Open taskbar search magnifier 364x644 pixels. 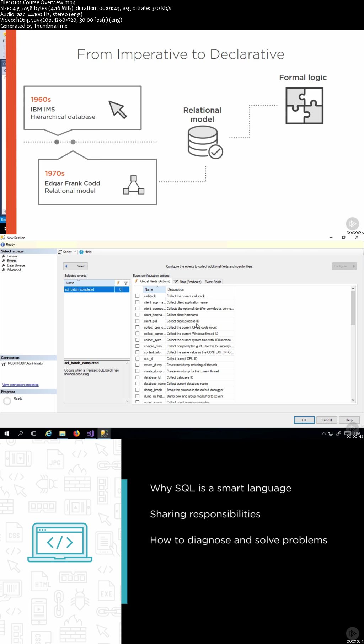pos(21,433)
